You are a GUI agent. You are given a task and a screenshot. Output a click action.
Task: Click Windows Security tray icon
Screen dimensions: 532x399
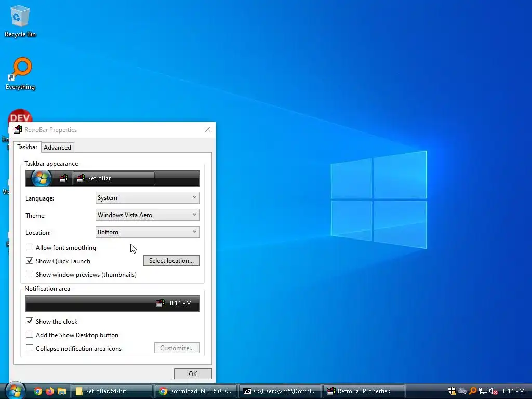click(451, 391)
